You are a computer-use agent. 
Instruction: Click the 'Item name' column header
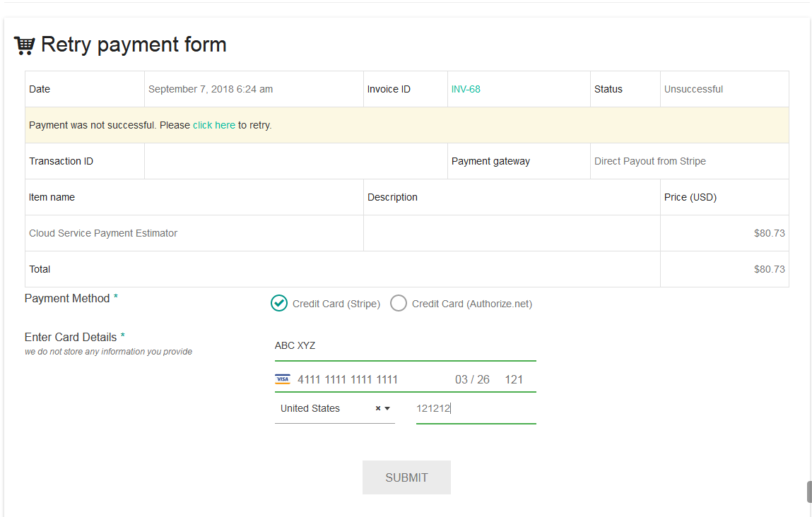pos(194,197)
